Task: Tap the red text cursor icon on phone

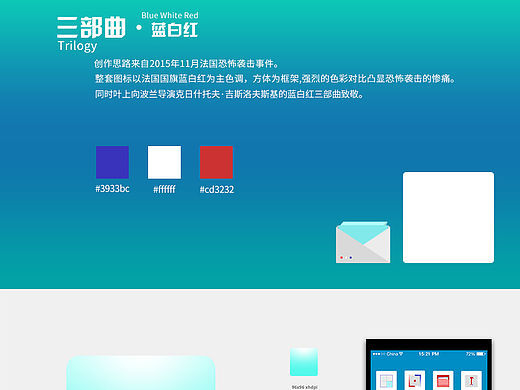Action: 471,380
